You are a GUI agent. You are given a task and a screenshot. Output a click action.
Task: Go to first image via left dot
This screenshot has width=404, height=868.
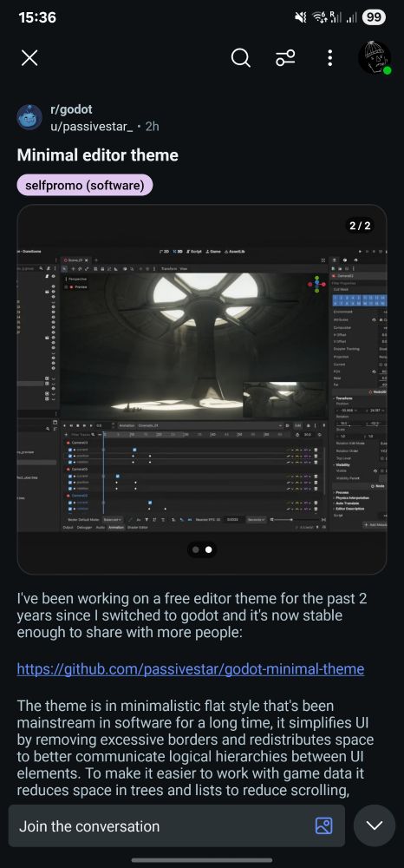[x=195, y=549]
